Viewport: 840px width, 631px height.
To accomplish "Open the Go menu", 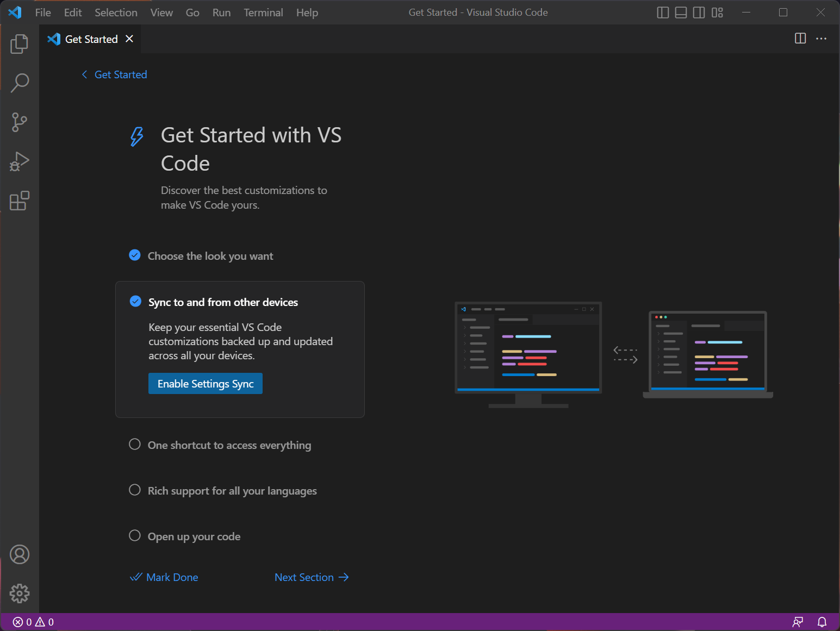I will tap(192, 13).
